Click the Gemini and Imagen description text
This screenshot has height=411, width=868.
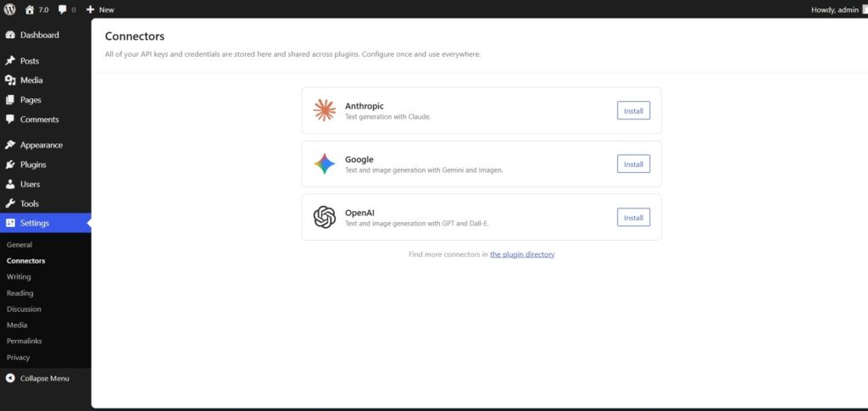click(x=424, y=170)
